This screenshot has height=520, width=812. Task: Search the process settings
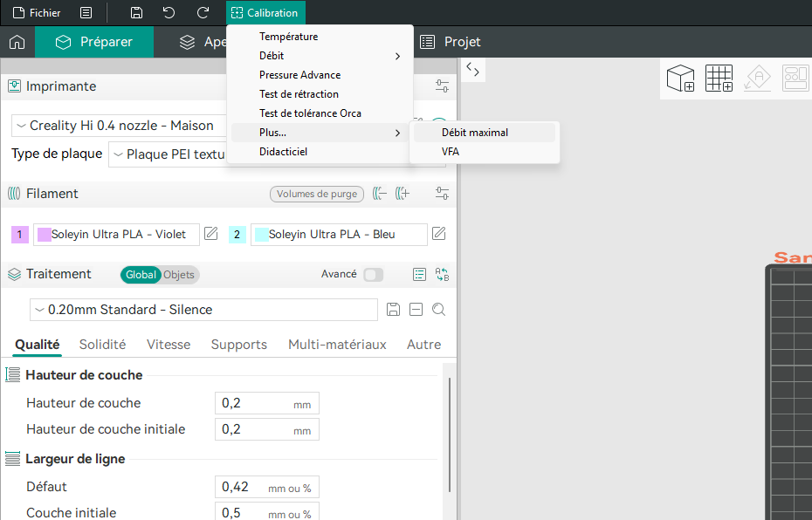pyautogui.click(x=438, y=310)
